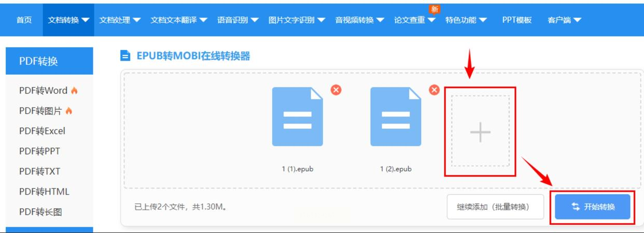Screen dimensions: 644x233
Task: Click the PDF转Word flame icon
Action: coord(74,90)
